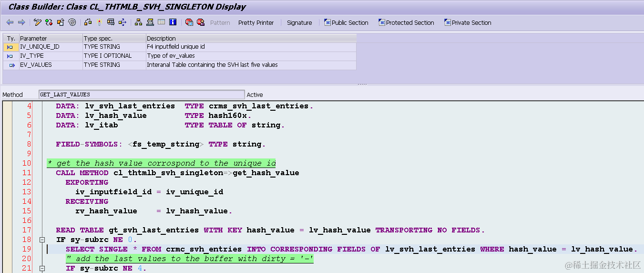Screen dimensions: 644x273
Task: Click 'F4 inputfield unique id' description
Action: (x=251, y=47)
